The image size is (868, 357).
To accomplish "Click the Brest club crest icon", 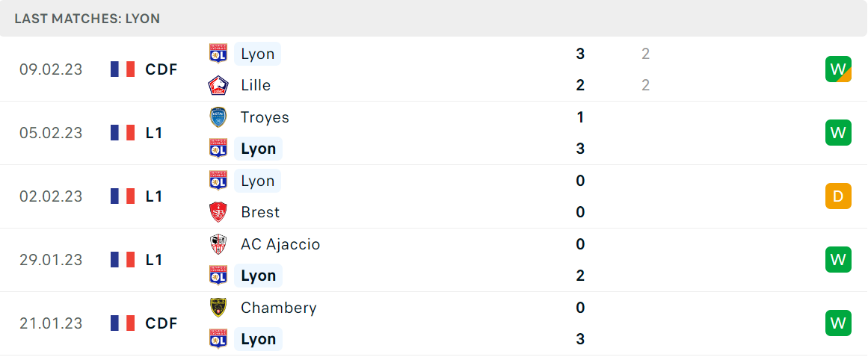I will coord(218,212).
